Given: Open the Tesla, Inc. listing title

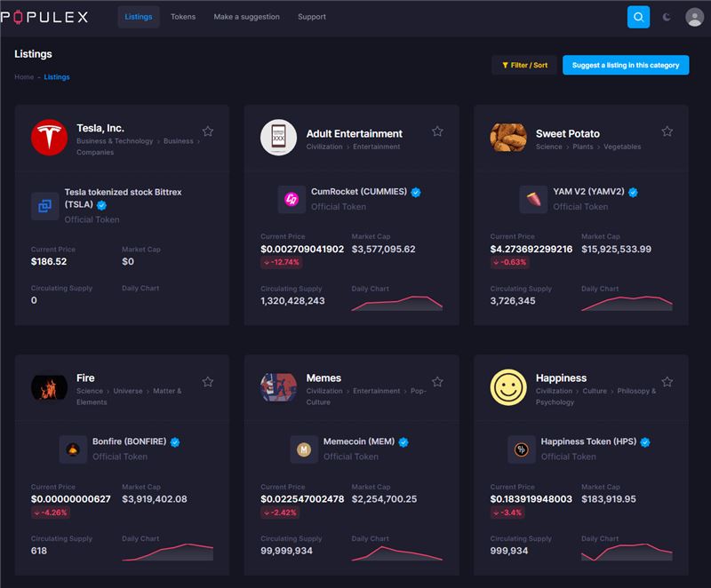Looking at the screenshot, I should 100,128.
